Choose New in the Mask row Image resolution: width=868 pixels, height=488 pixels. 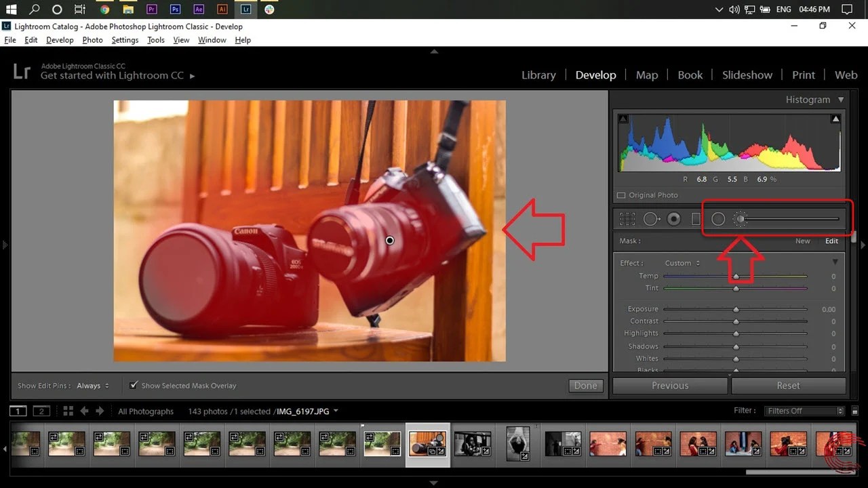point(802,241)
